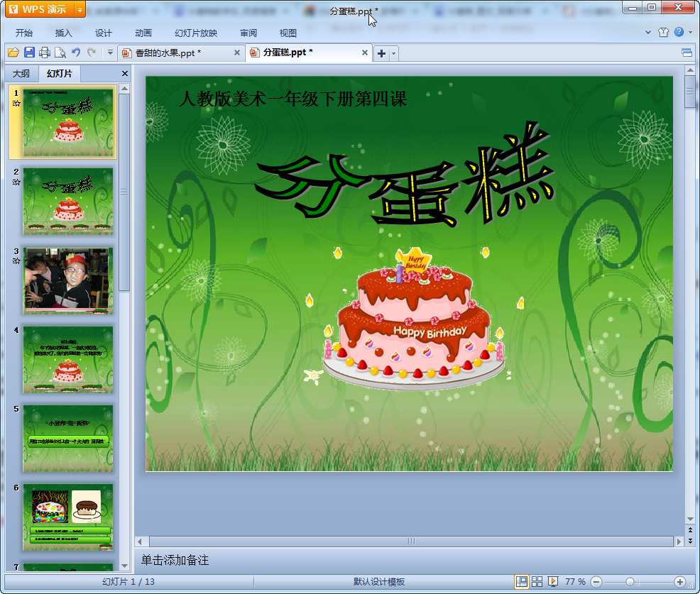Click the skin shirt icon
The height and width of the screenshot is (594, 700).
point(663,32)
